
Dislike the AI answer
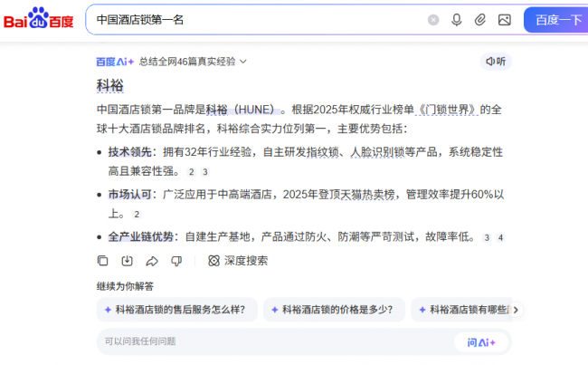pyautogui.click(x=176, y=261)
